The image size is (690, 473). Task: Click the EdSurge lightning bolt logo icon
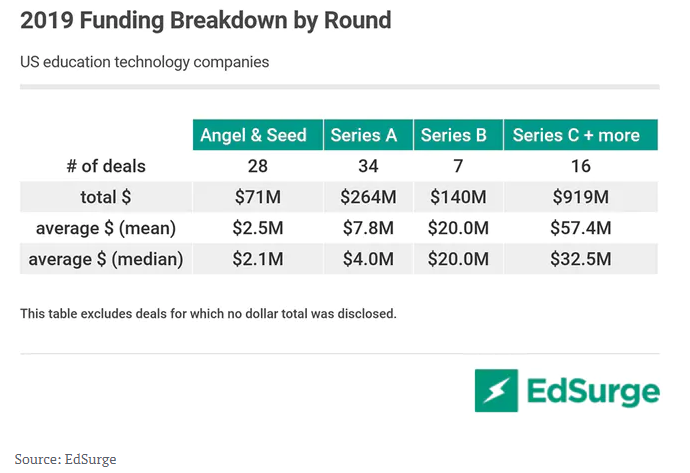click(x=496, y=390)
